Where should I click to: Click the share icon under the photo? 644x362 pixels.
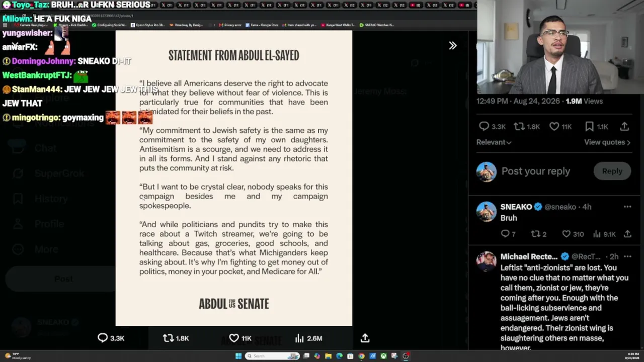tap(365, 338)
